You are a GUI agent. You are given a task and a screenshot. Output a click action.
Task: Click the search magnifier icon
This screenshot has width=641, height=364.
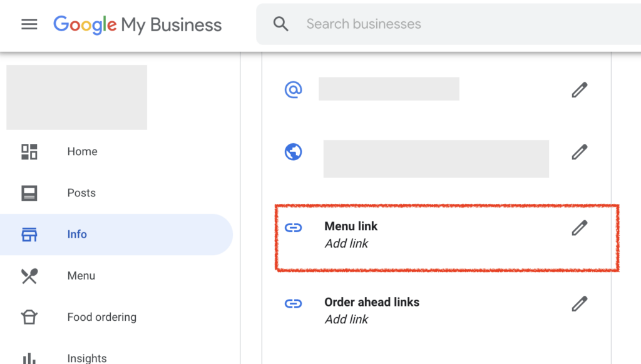coord(281,24)
